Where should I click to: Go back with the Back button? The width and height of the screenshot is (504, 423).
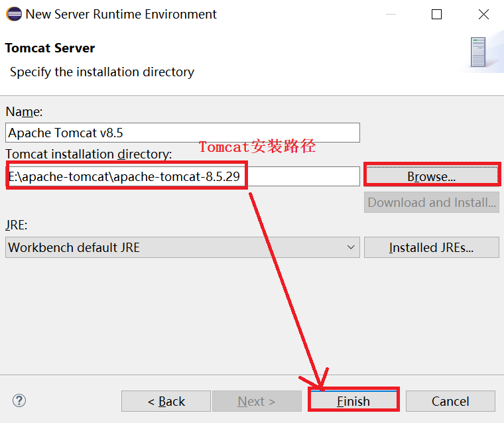tap(166, 401)
